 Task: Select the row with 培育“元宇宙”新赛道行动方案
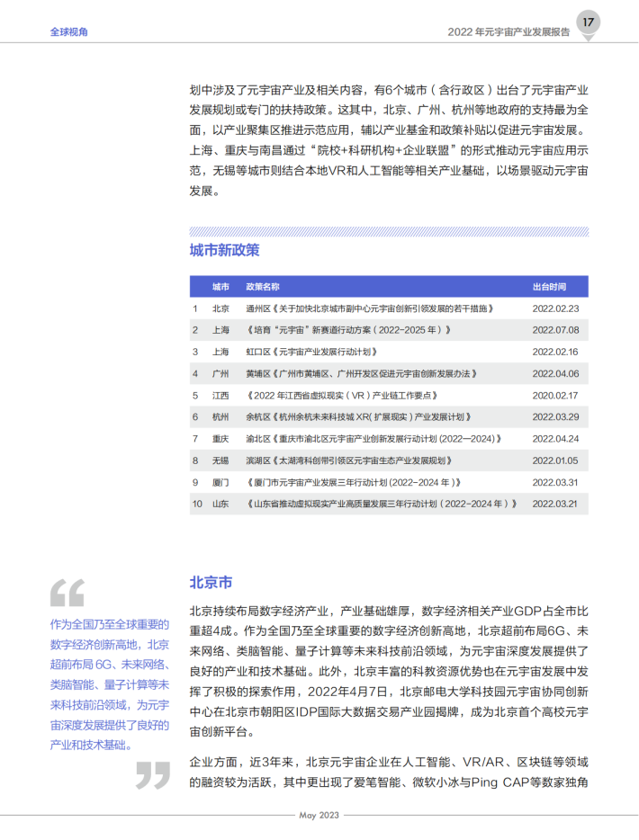click(x=389, y=330)
